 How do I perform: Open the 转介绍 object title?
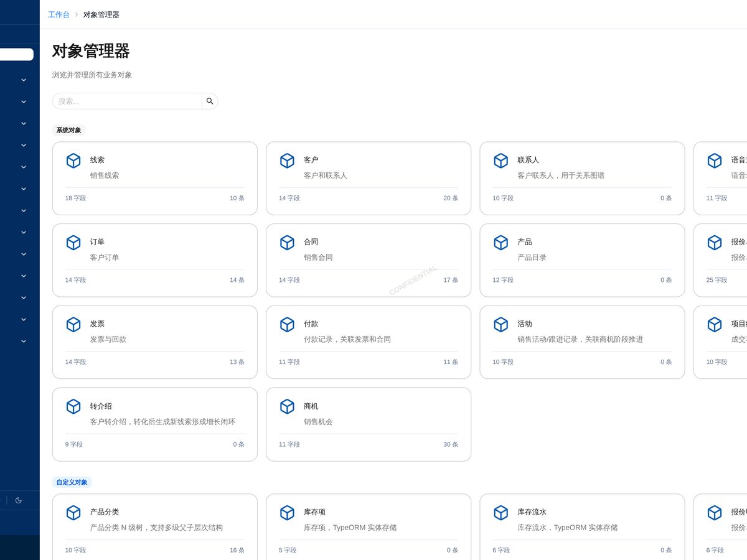click(101, 406)
